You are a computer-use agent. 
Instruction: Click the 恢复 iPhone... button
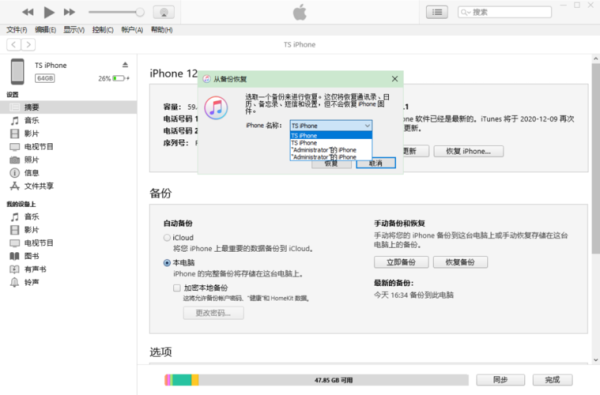468,151
